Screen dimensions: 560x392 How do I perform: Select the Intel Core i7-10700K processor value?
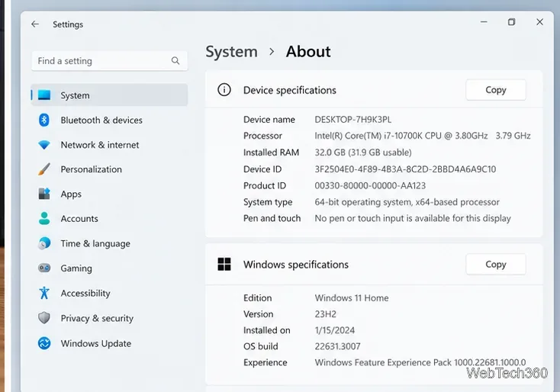[423, 136]
